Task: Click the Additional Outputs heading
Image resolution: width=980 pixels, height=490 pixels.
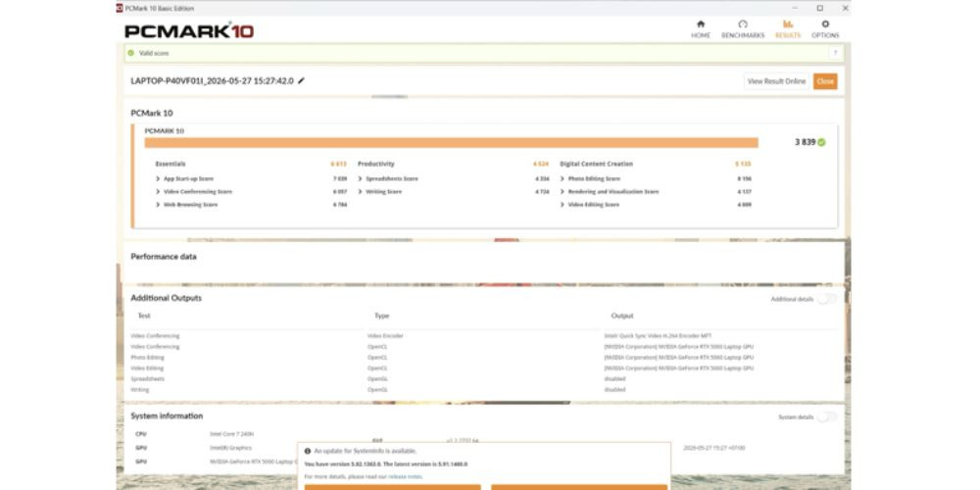Action: click(x=167, y=298)
